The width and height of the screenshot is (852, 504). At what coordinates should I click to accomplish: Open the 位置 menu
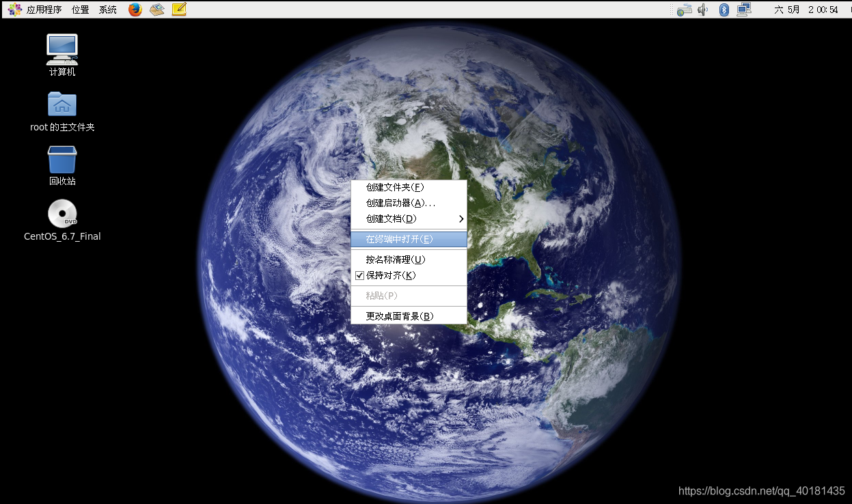click(81, 10)
